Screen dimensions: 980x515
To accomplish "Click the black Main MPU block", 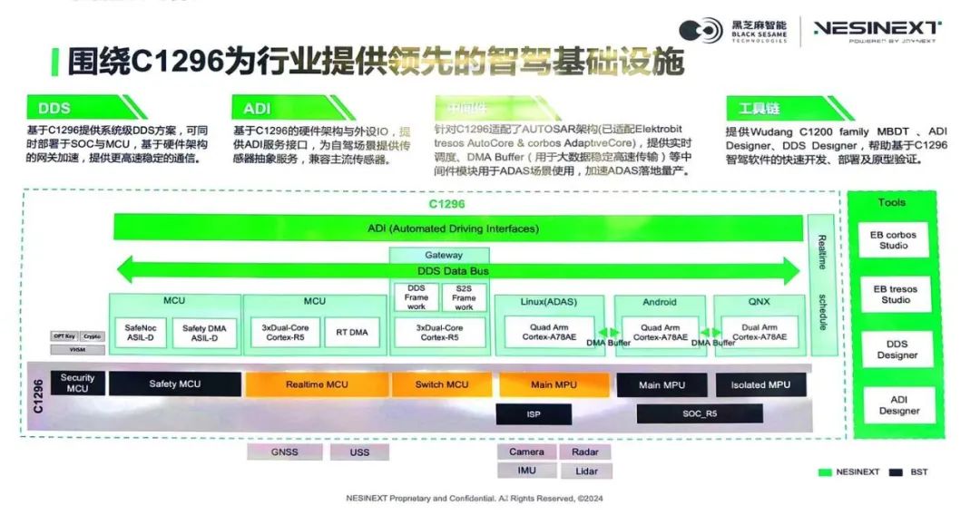I will point(661,385).
